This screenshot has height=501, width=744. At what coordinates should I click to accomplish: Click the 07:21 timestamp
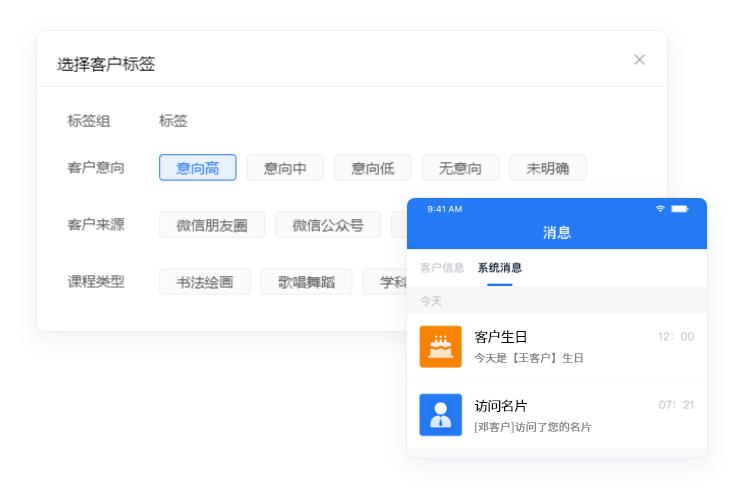676,405
